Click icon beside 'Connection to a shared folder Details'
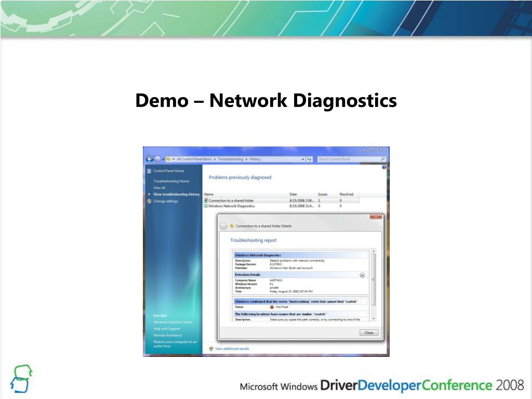The height and width of the screenshot is (399, 532). click(x=232, y=226)
